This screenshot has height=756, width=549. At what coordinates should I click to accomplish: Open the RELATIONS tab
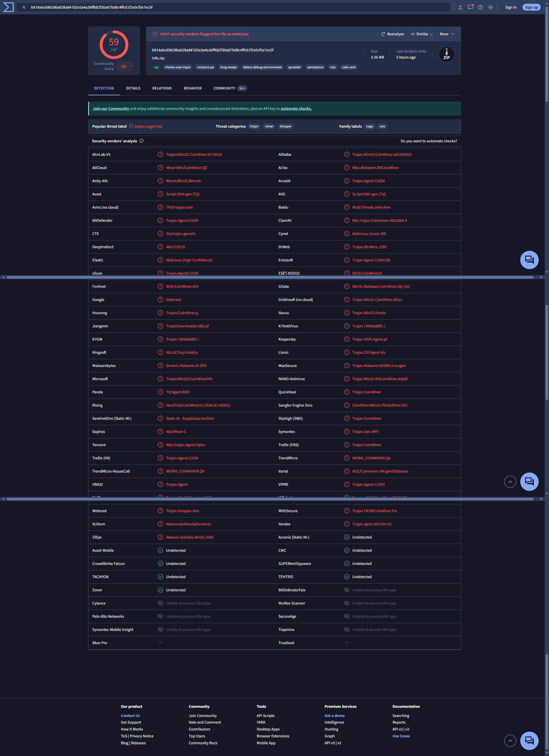click(x=162, y=88)
